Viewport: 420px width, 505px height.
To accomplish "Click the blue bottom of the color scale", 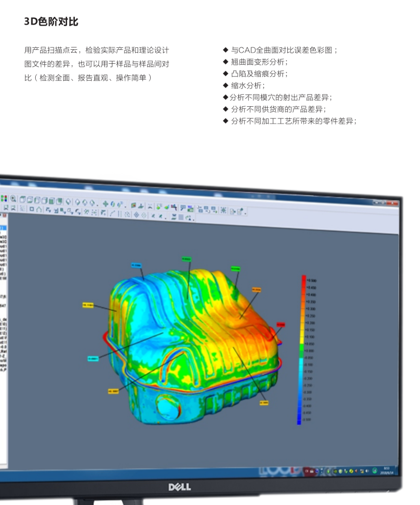I will coord(299,421).
